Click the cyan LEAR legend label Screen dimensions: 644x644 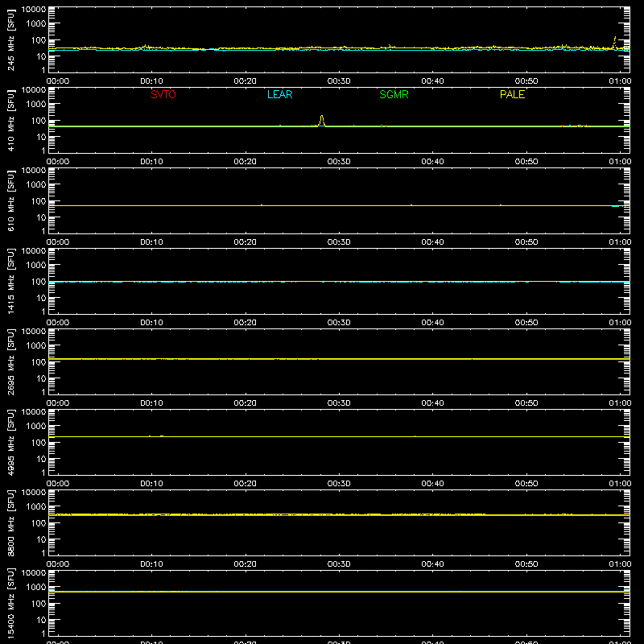[x=279, y=94]
